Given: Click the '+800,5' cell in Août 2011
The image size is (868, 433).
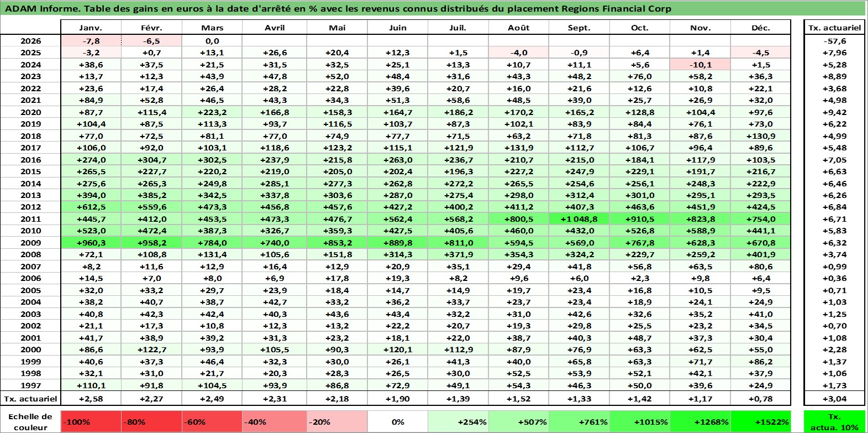Looking at the screenshot, I should [519, 219].
